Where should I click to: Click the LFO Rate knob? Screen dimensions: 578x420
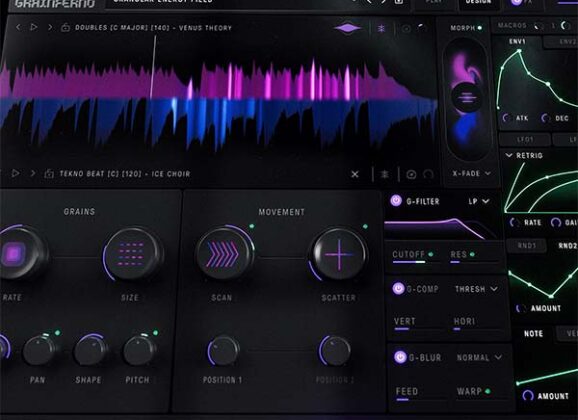pos(514,222)
